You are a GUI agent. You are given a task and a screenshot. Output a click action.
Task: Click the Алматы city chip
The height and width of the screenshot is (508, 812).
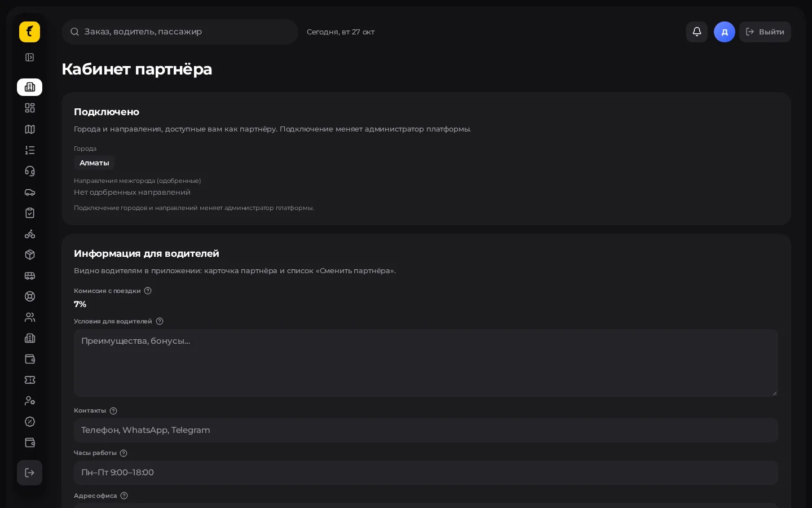coord(94,163)
